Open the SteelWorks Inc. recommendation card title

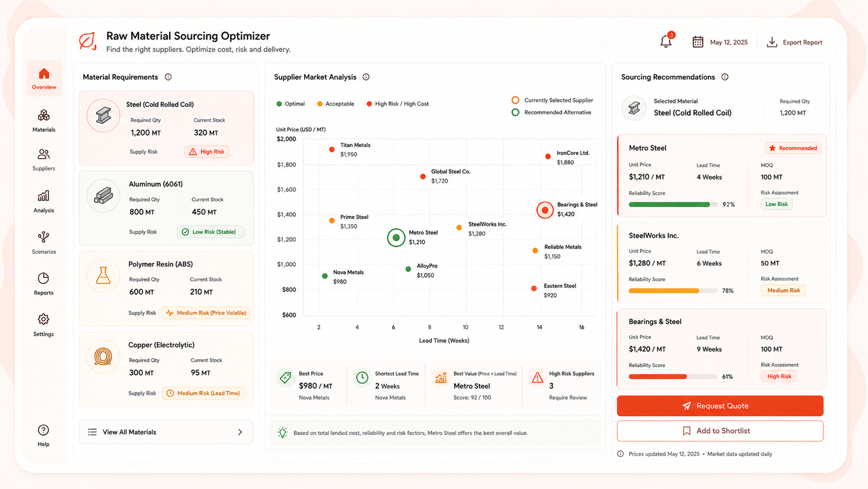pyautogui.click(x=654, y=235)
